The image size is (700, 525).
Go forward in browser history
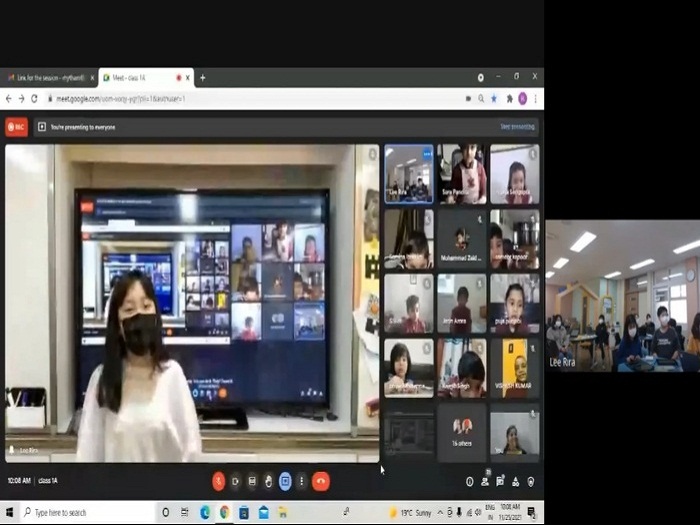point(21,99)
